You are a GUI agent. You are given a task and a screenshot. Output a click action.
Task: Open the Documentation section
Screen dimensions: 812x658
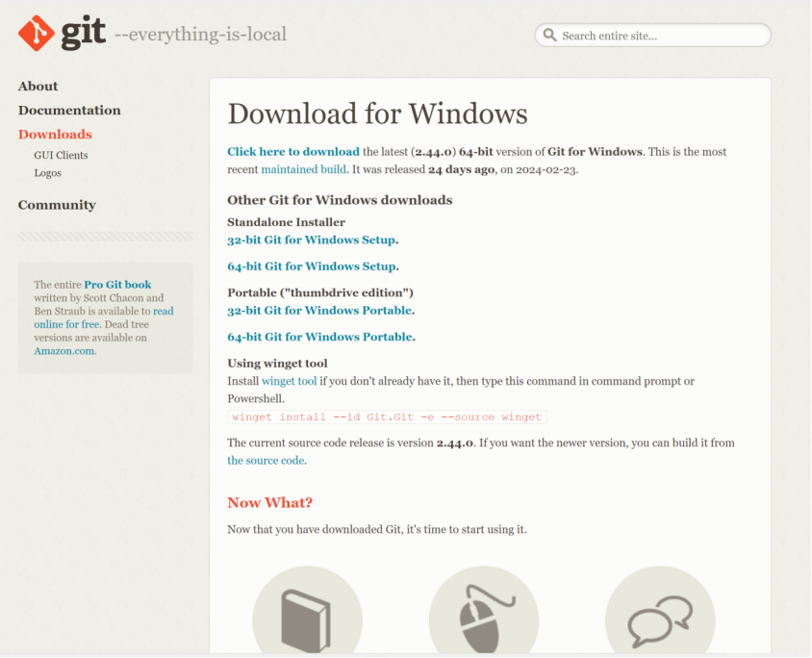point(69,111)
